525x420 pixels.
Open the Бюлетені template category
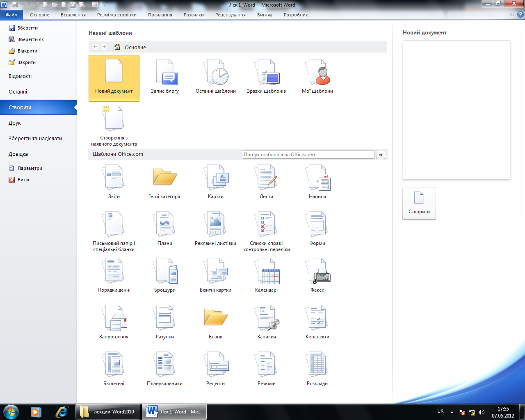click(114, 369)
